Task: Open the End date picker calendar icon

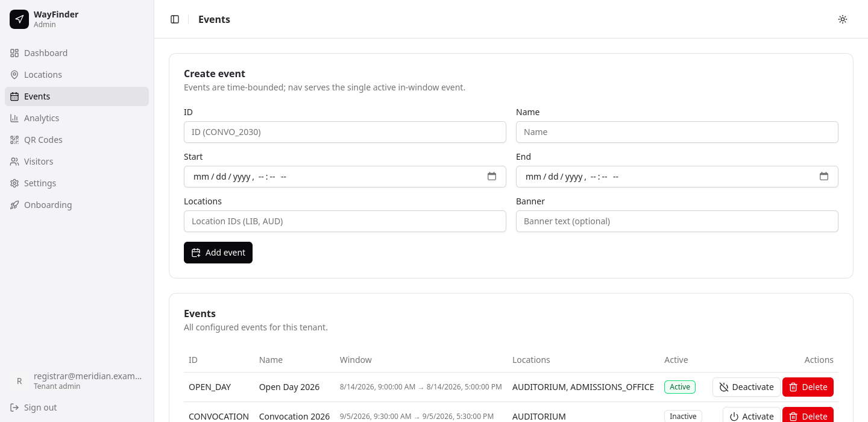Action: pyautogui.click(x=824, y=177)
